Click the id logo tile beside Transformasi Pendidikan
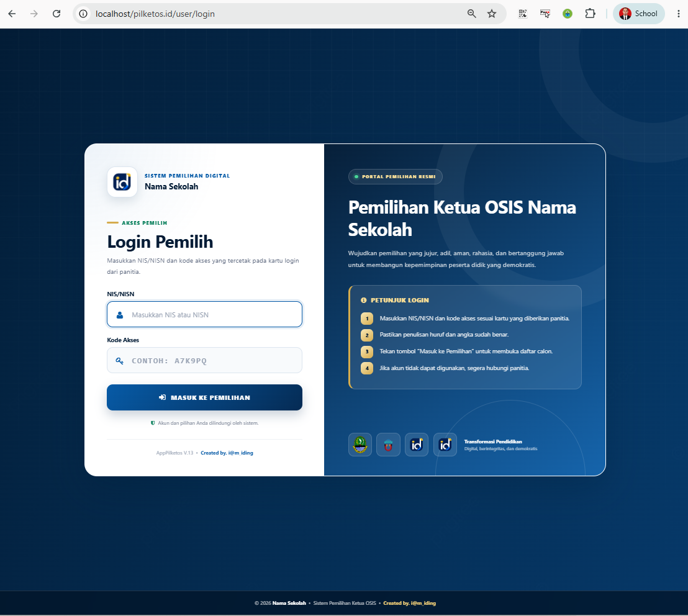 pyautogui.click(x=445, y=445)
